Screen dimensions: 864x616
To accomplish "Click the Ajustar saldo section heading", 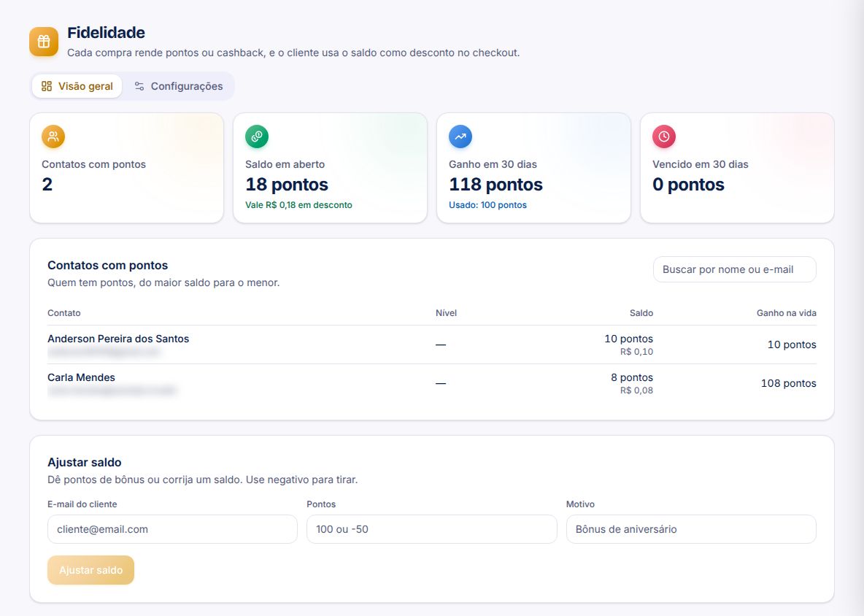I will pos(85,462).
